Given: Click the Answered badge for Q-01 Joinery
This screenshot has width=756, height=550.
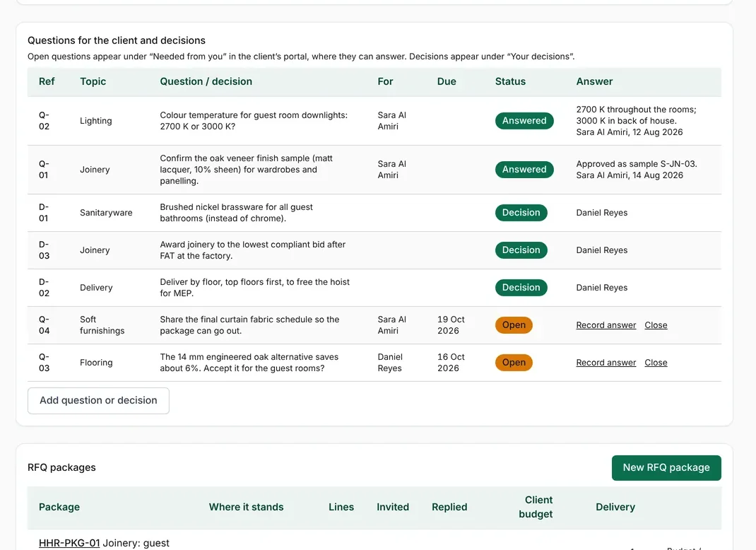Looking at the screenshot, I should click(524, 170).
